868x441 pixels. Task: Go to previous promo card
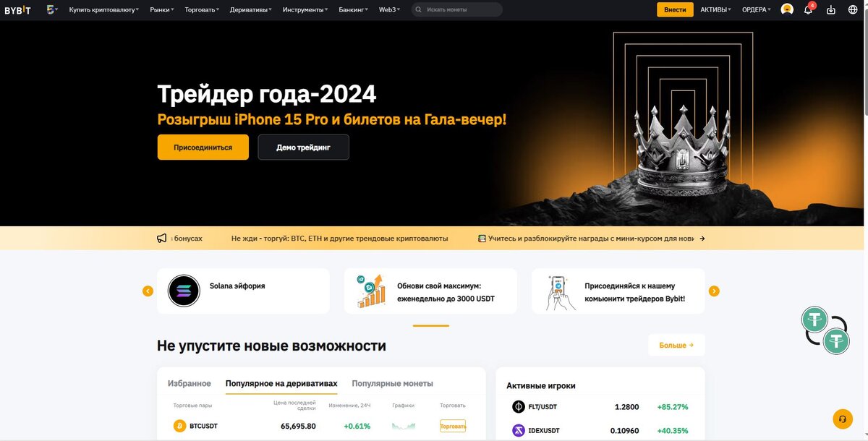point(148,291)
